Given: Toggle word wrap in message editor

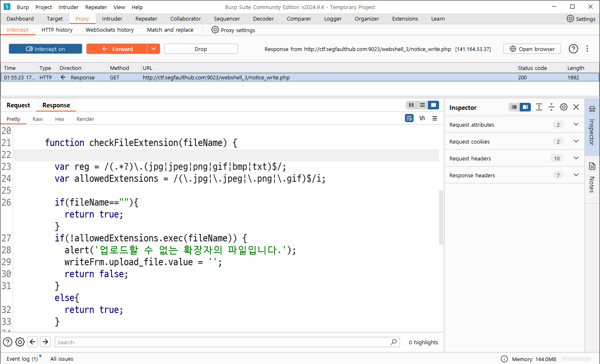Looking at the screenshot, I should (409, 118).
